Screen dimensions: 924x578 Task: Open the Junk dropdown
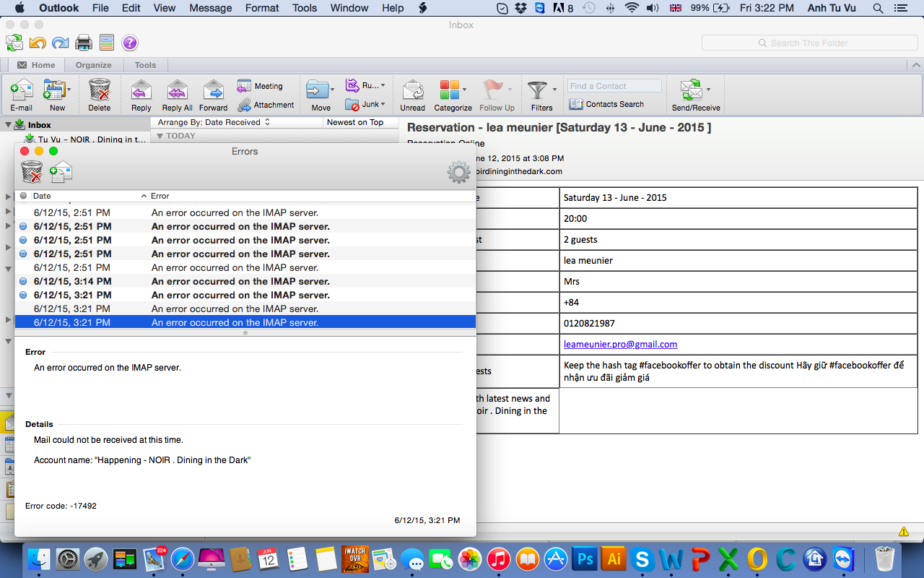(365, 104)
